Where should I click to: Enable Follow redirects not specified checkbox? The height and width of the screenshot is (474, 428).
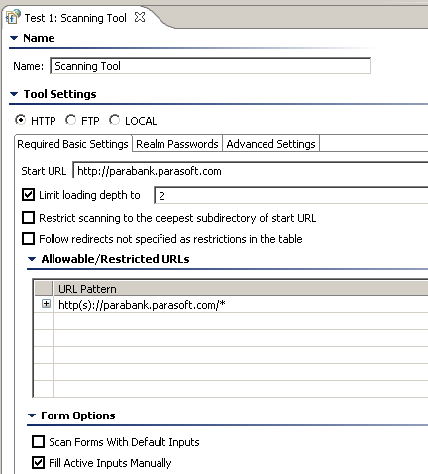coord(28,239)
